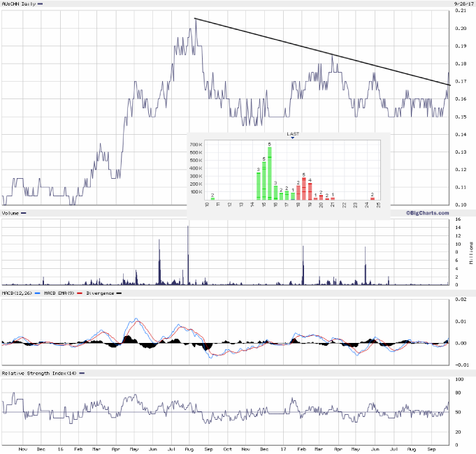Click the AU:CHN Daily chart title
This screenshot has height=454, width=476.
pyautogui.click(x=18, y=4)
